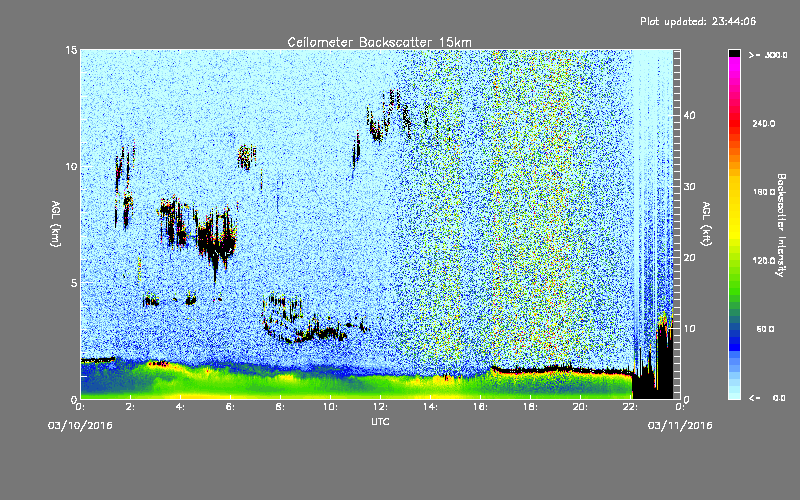Click the AGL (km) left axis label
This screenshot has height=500, width=800.
56,223
